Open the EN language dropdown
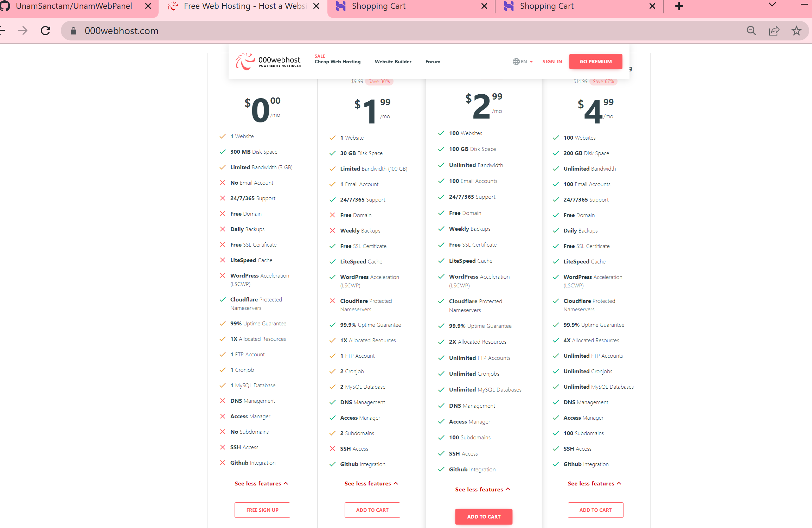The image size is (812, 528). tap(524, 61)
